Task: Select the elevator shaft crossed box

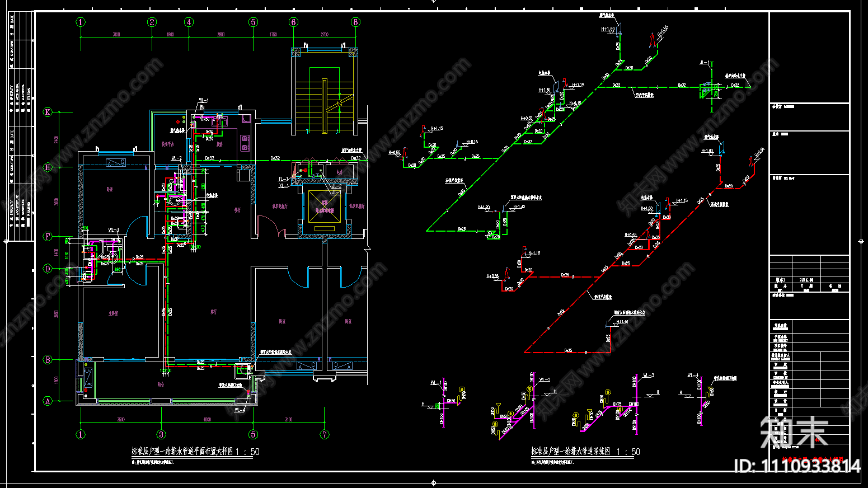Action: [x=325, y=208]
